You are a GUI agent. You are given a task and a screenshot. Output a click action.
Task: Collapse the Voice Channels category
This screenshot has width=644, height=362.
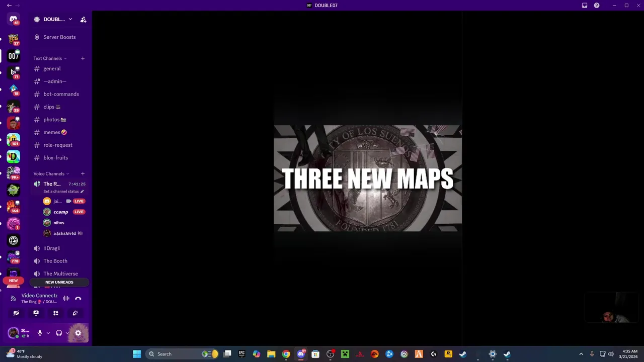click(x=51, y=174)
